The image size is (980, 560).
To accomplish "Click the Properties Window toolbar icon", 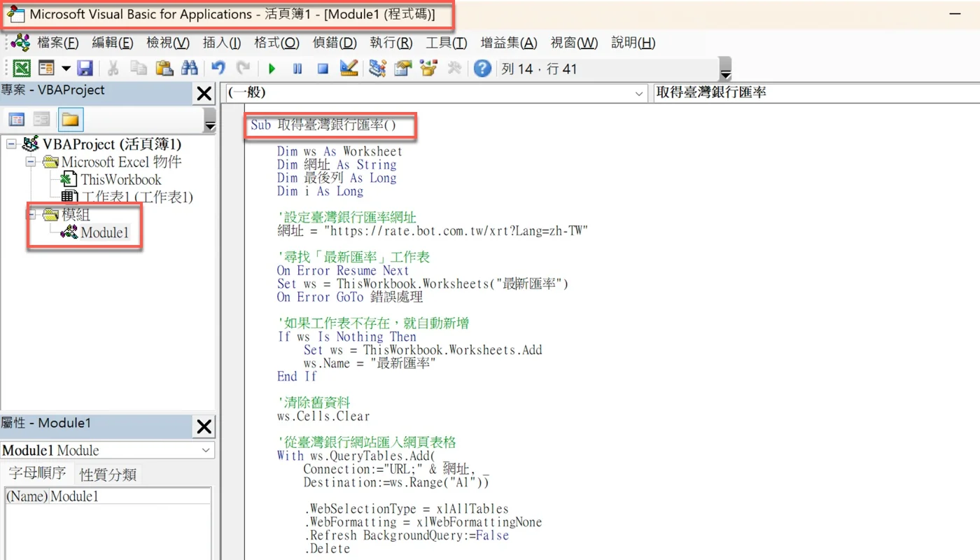I will tap(402, 68).
